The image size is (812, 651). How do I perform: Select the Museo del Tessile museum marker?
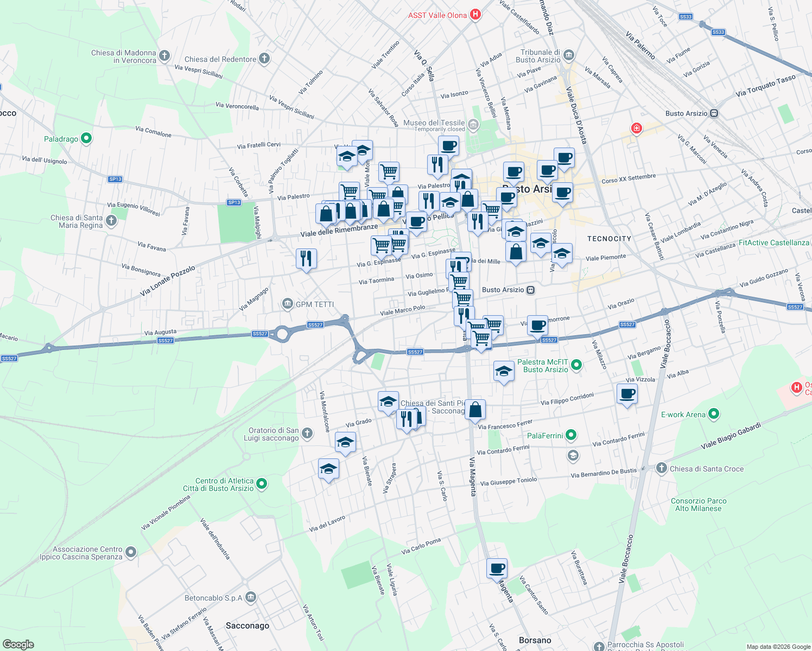point(473,125)
